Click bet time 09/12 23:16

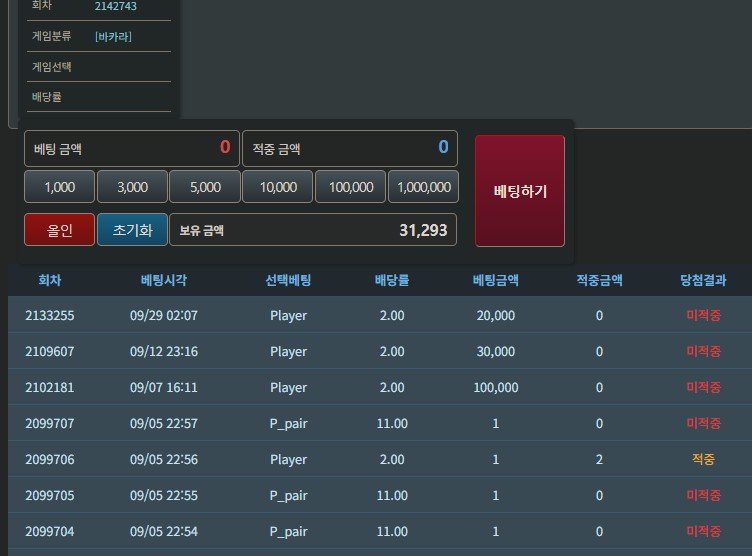[164, 351]
